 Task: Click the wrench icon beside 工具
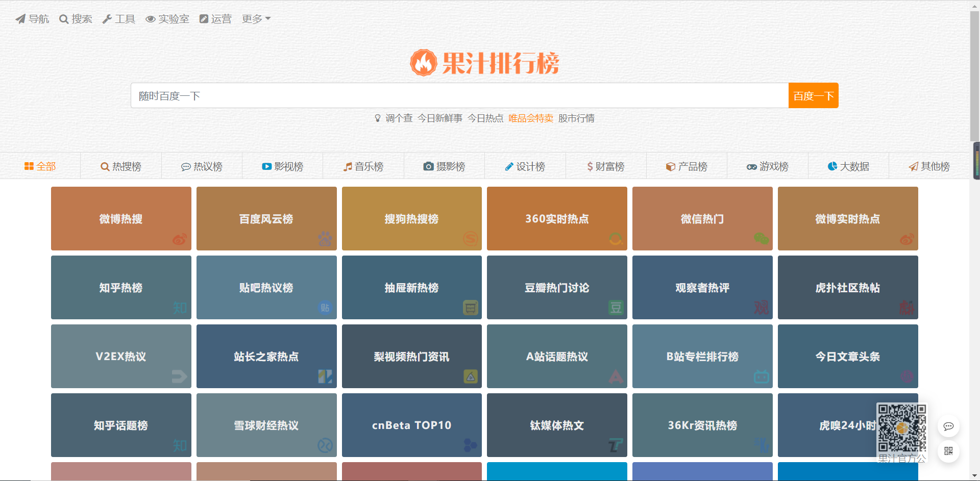[x=107, y=19]
